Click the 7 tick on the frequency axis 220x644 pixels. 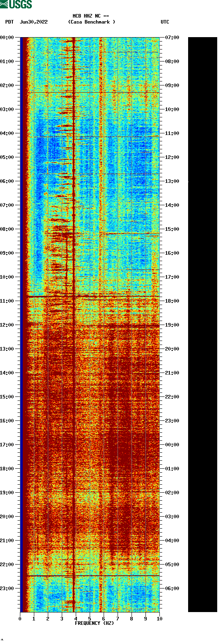coord(118,619)
